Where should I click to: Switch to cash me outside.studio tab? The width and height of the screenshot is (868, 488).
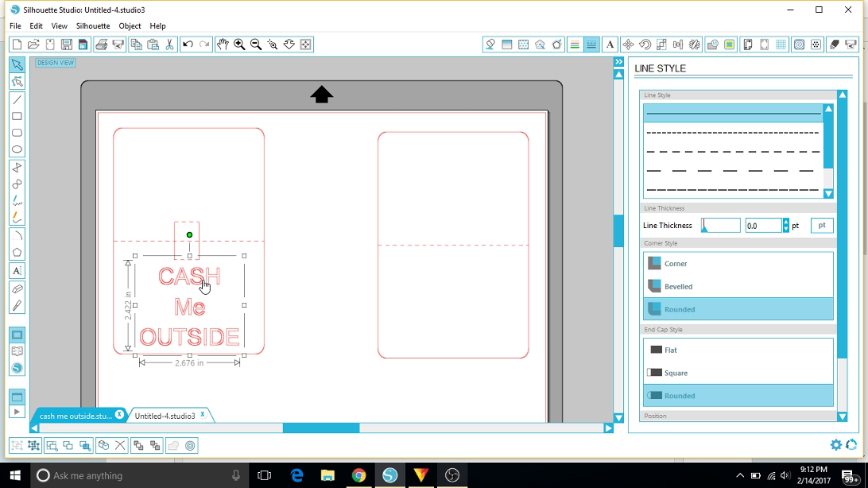pyautogui.click(x=76, y=416)
